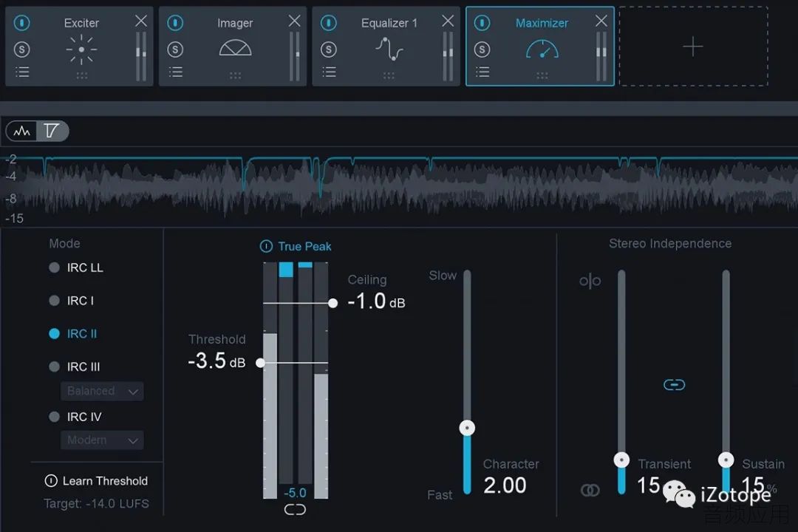
Task: Click the Character slider handle
Action: (x=467, y=428)
